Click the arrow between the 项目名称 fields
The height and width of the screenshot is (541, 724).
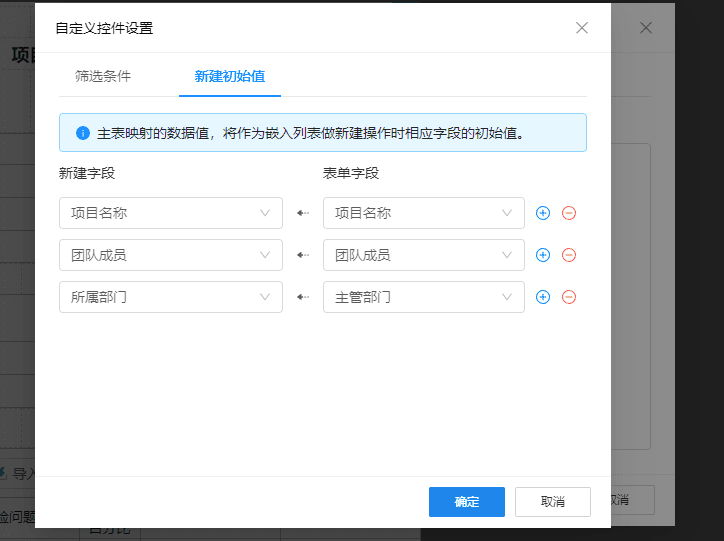pos(303,213)
